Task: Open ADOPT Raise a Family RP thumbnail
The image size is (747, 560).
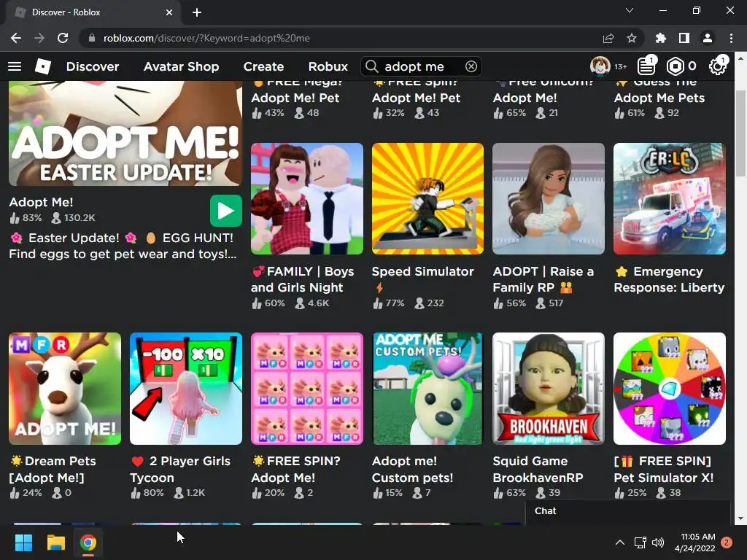Action: [549, 198]
